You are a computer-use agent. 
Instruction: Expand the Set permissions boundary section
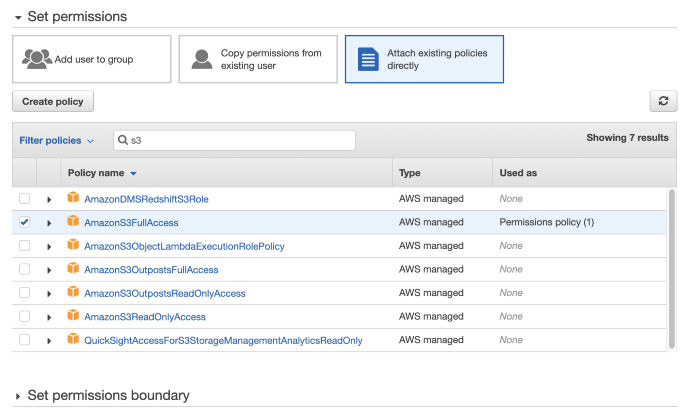[x=18, y=396]
